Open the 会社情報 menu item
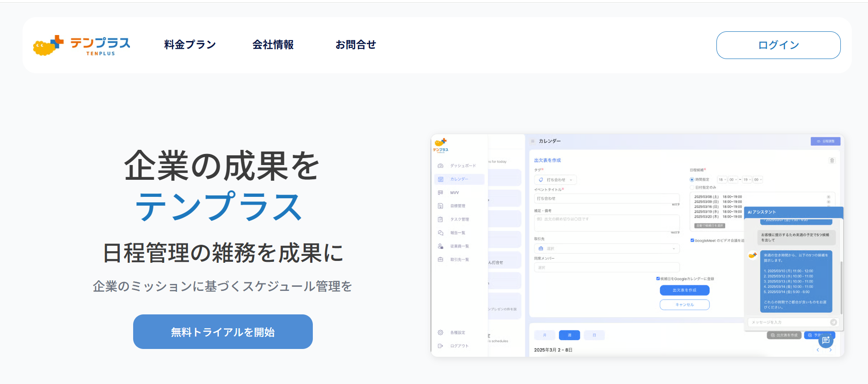 273,45
